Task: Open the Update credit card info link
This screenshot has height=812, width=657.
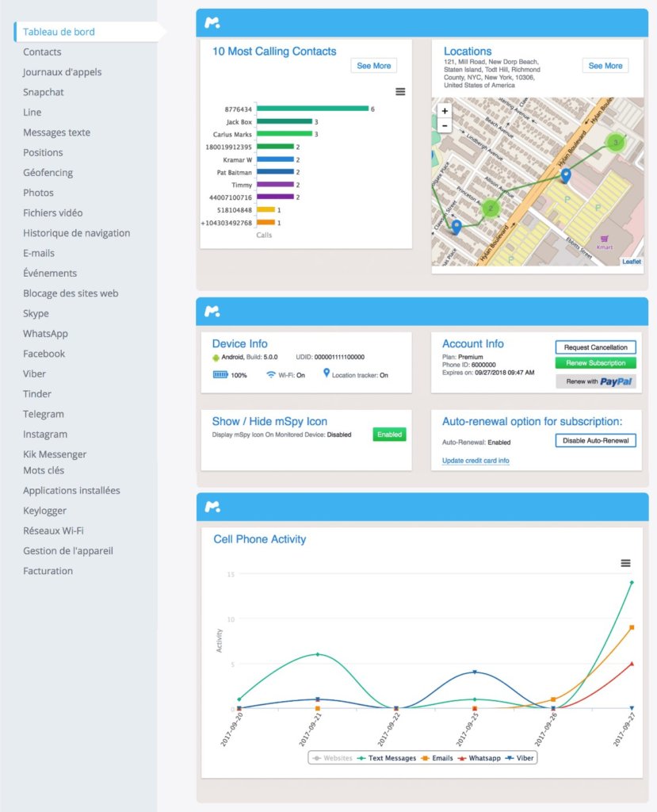Action: 476,461
